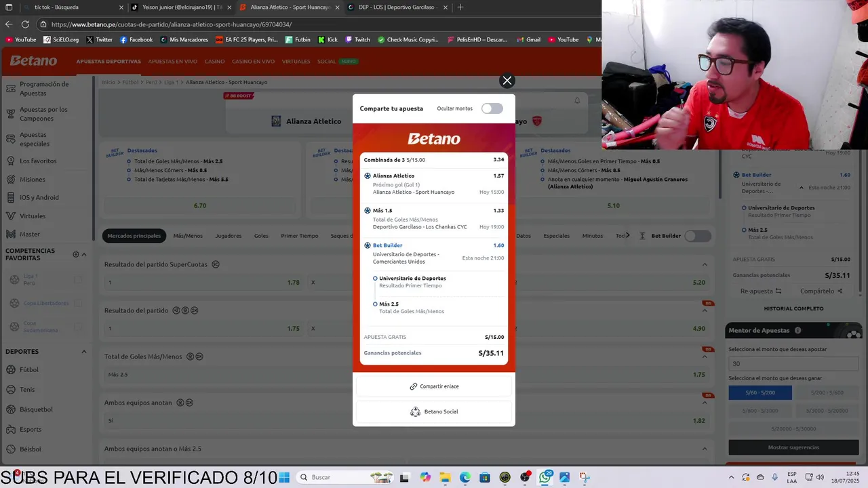The image size is (868, 488).
Task: Click the Tenis icon in Deportes
Action: coord(11,390)
